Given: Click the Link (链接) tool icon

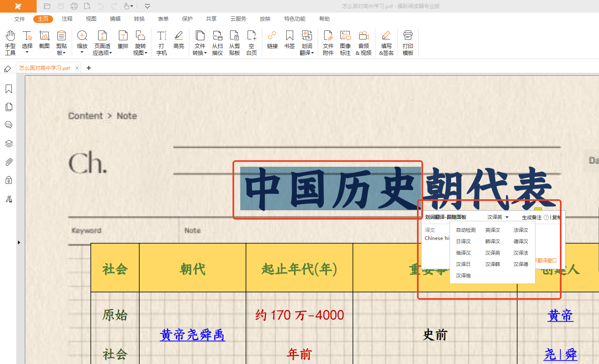Looking at the screenshot, I should point(272,40).
